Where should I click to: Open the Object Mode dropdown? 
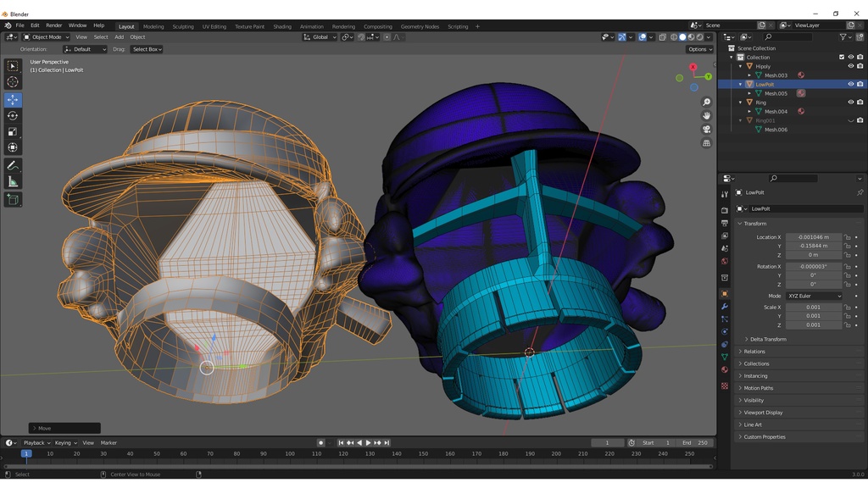[47, 37]
